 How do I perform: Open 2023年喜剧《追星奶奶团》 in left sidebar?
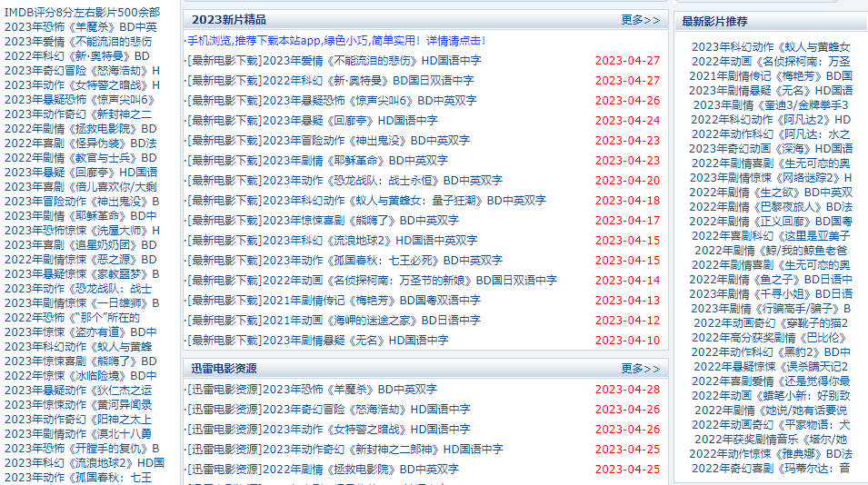[81, 245]
